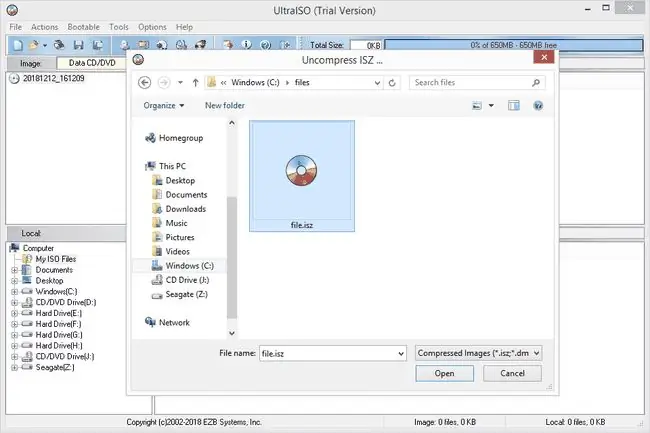Click the Search files input box

click(x=477, y=83)
